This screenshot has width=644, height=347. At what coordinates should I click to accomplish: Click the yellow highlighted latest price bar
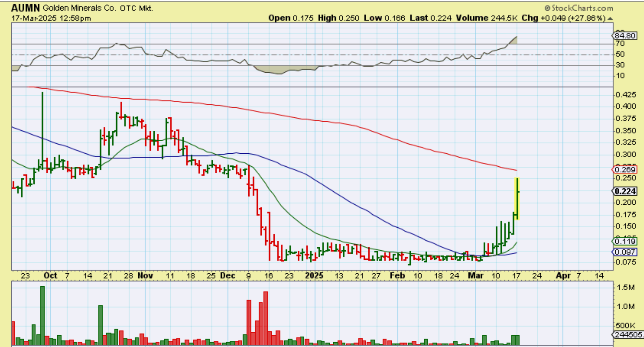[517, 198]
